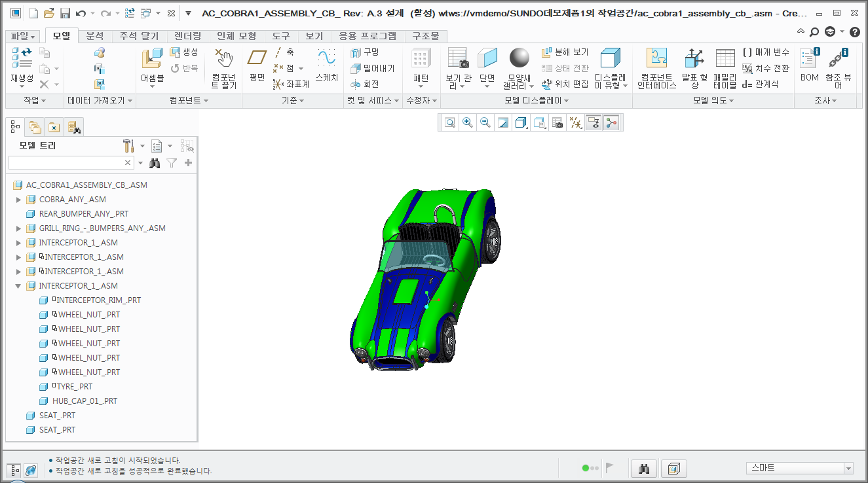The image size is (868, 483).
Task: Zoom in using the magnifier plus icon
Action: (x=468, y=122)
